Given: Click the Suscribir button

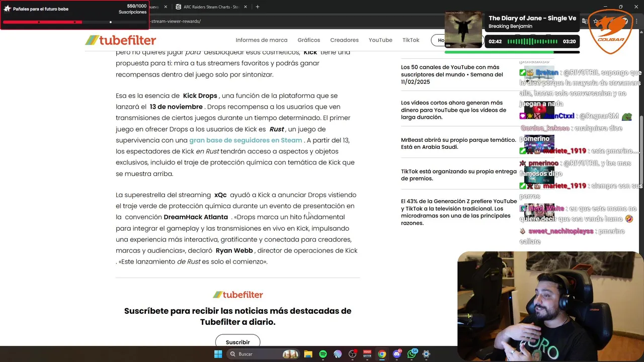Looking at the screenshot, I should pyautogui.click(x=237, y=342).
